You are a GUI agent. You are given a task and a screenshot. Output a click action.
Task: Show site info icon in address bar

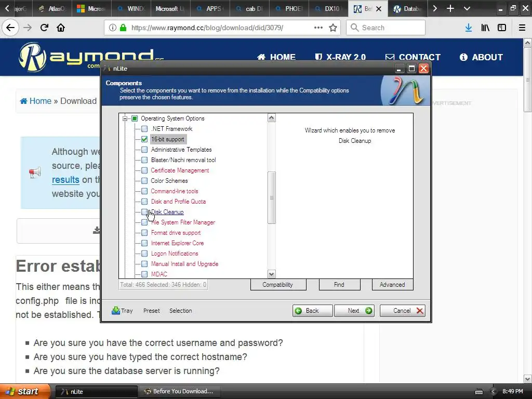tap(113, 28)
